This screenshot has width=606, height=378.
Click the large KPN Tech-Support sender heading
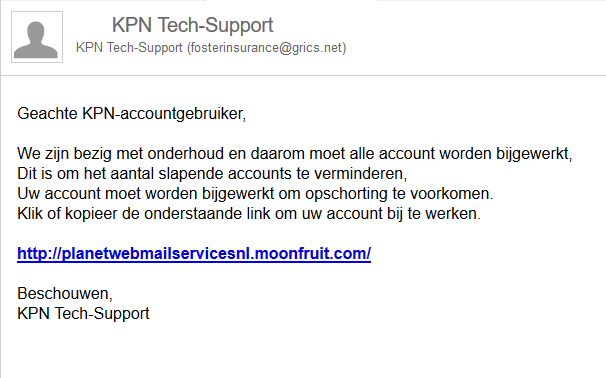point(192,26)
